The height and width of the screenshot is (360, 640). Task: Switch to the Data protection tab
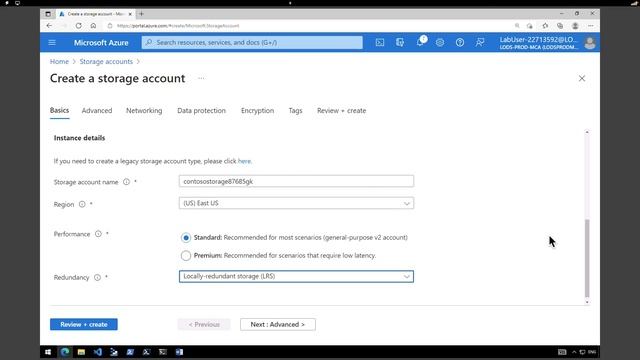(x=201, y=111)
